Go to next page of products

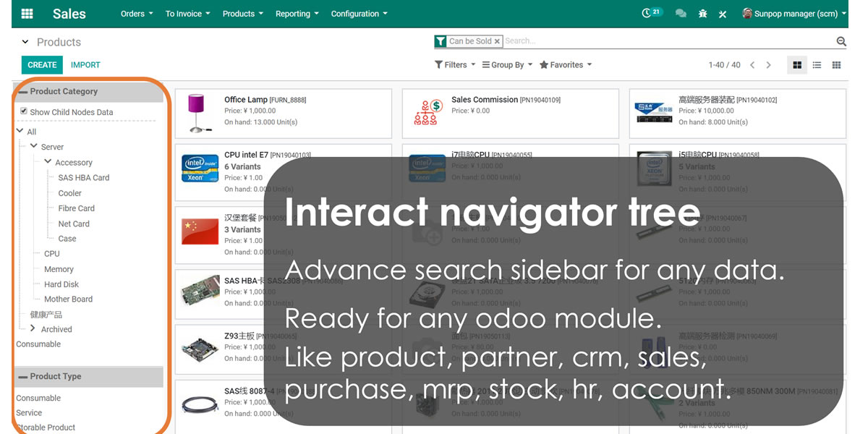pyautogui.click(x=769, y=65)
